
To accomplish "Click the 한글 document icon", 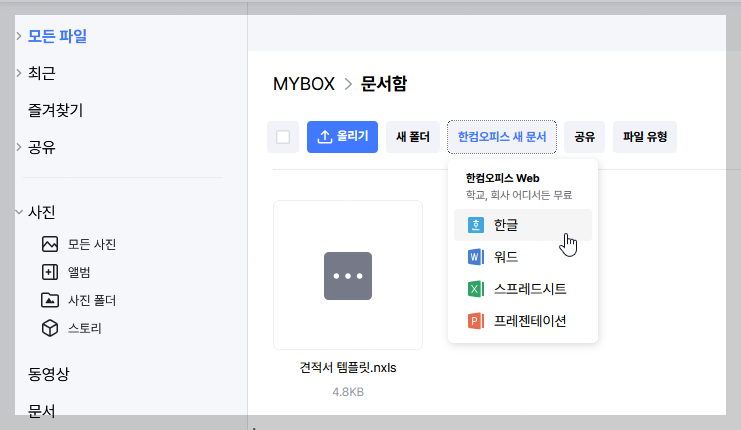I will [476, 225].
